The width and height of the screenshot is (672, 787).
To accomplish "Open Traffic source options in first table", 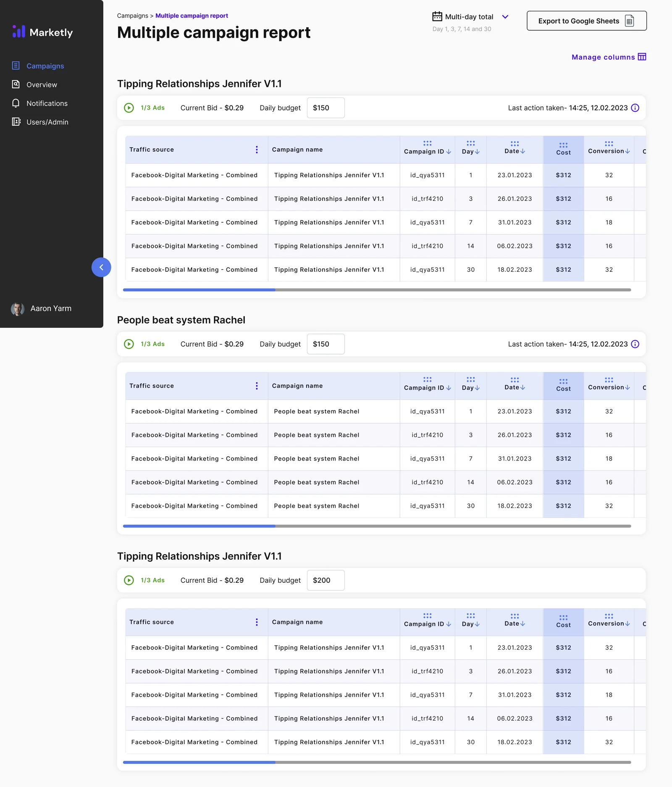I will 257,150.
